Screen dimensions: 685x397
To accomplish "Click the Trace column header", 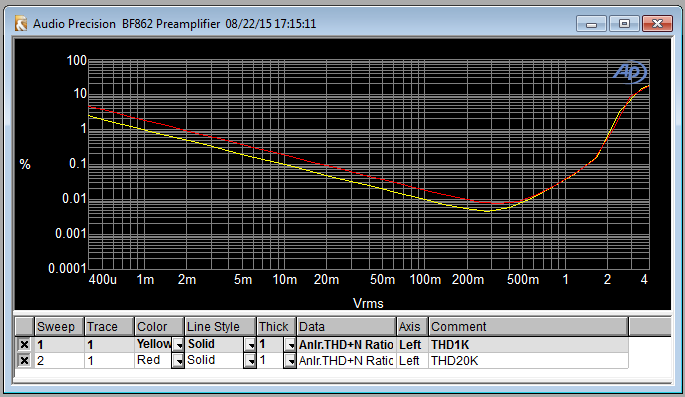I will 109,327.
